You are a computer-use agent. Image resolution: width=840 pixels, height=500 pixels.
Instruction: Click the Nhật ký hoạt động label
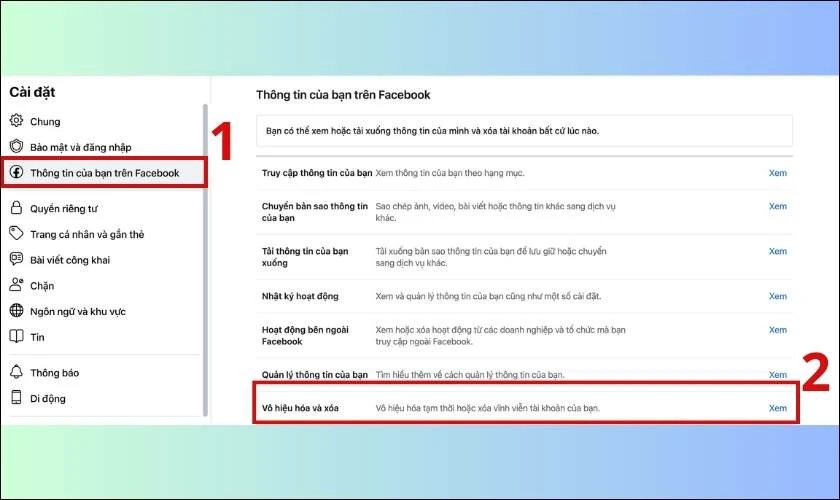pyautogui.click(x=300, y=296)
